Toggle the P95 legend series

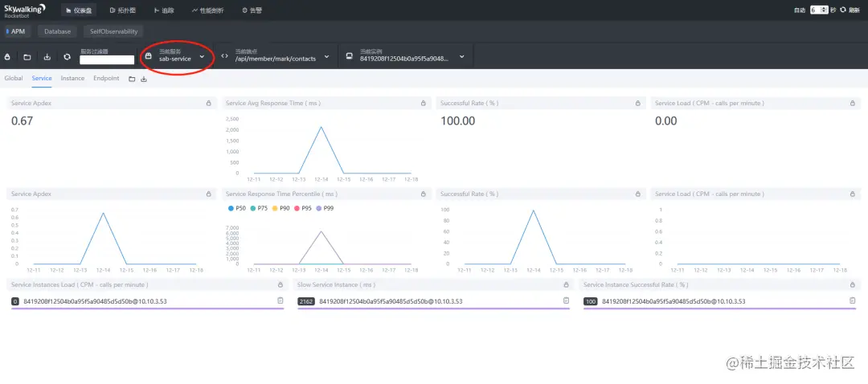(x=303, y=209)
